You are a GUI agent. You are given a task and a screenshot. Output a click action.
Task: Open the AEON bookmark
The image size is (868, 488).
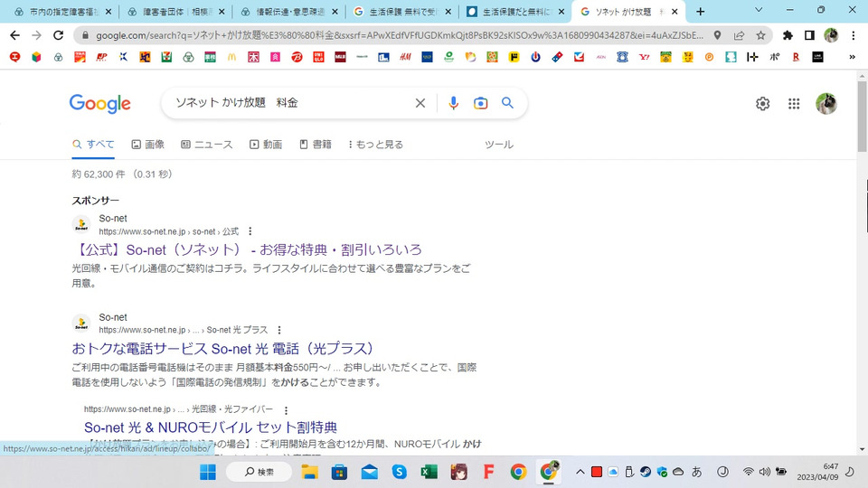[x=600, y=57]
